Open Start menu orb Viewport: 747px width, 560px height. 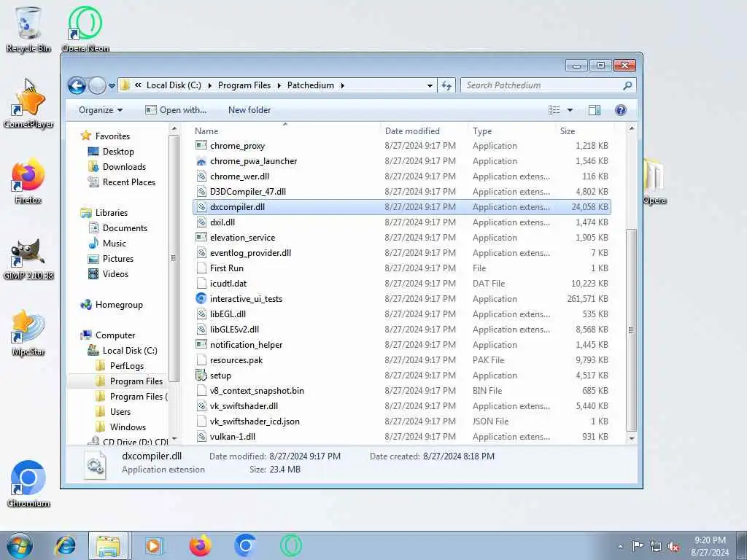(20, 545)
